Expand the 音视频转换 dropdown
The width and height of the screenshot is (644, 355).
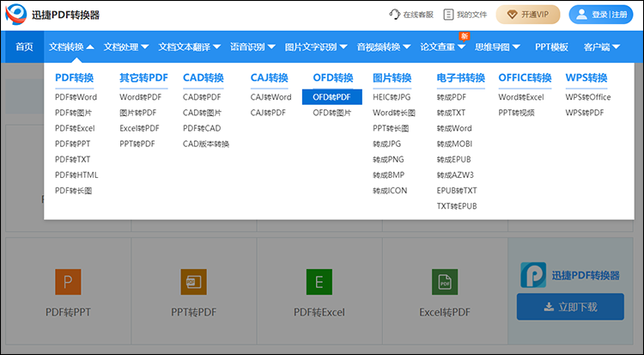coord(383,47)
